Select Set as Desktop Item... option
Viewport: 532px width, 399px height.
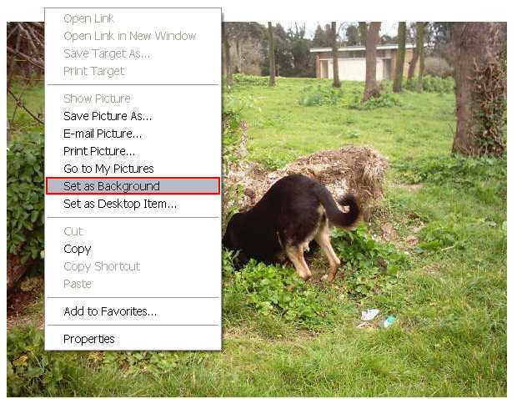pyautogui.click(x=133, y=204)
